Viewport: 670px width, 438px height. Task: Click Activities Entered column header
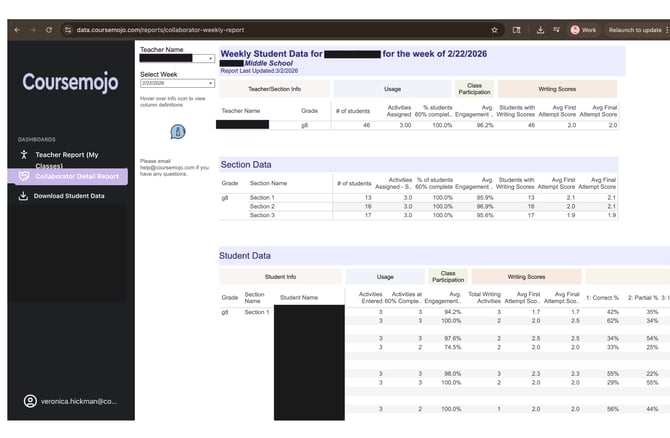tap(370, 297)
